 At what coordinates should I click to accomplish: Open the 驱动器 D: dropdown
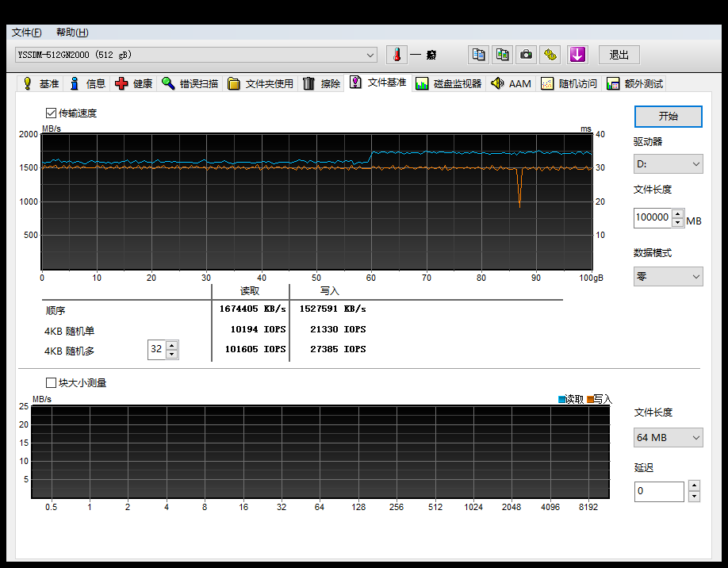(668, 164)
